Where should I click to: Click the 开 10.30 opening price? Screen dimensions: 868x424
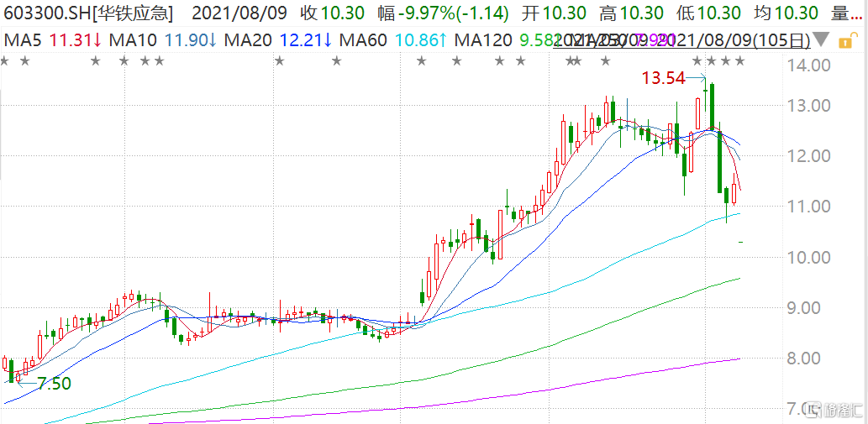[x=554, y=13]
